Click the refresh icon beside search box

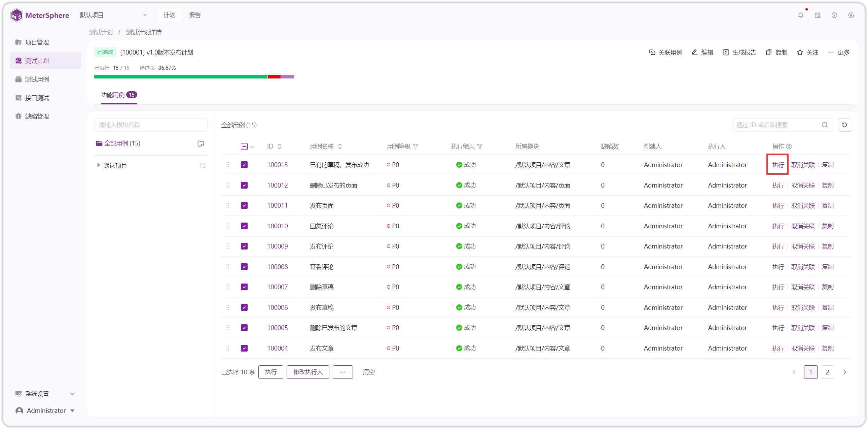point(844,125)
